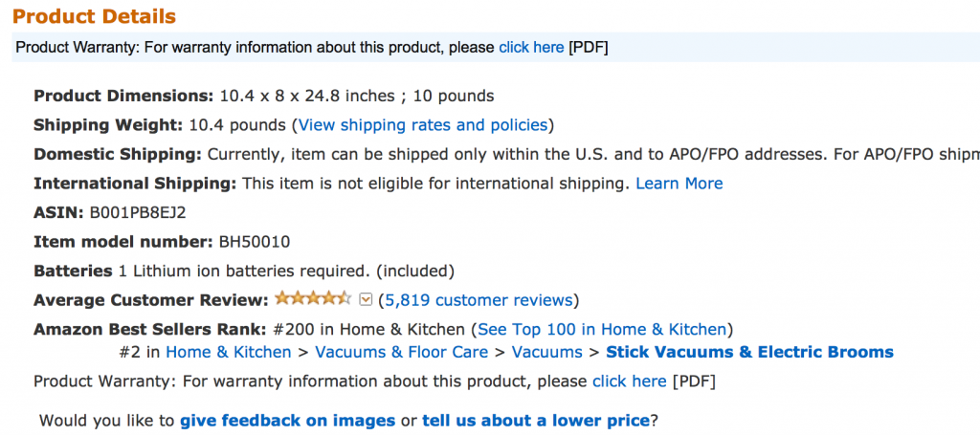Image resolution: width=980 pixels, height=435 pixels.
Task: Click tell us about a lower price
Action: (x=536, y=420)
